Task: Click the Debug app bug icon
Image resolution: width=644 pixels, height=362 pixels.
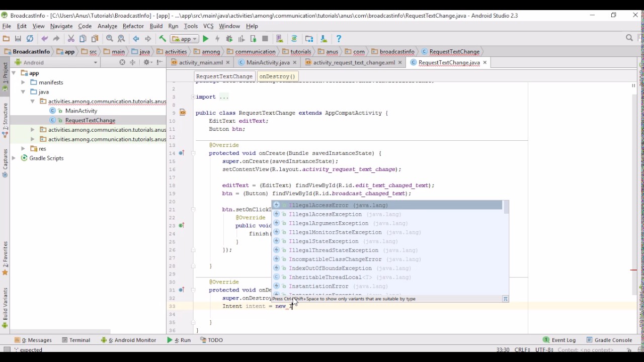Action: 229,39
